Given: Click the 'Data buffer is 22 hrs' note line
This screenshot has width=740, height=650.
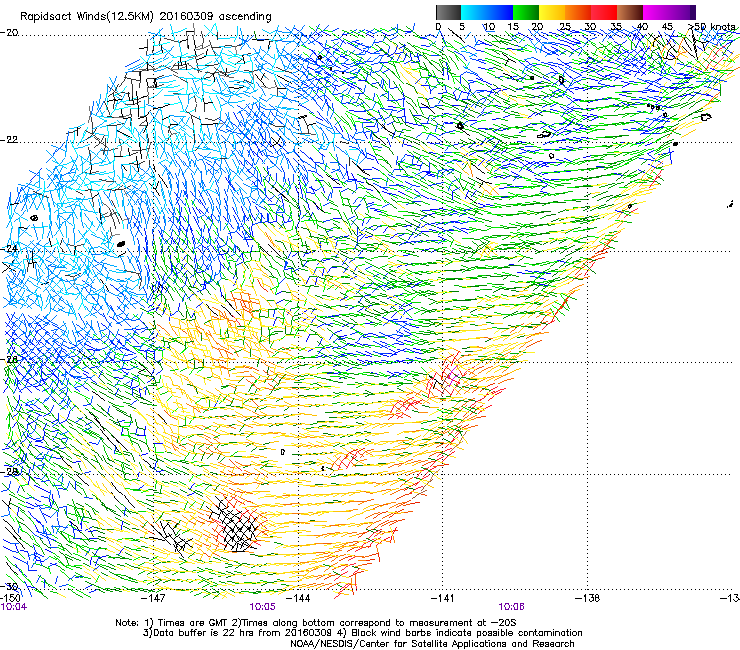Looking at the screenshot, I should (x=362, y=633).
